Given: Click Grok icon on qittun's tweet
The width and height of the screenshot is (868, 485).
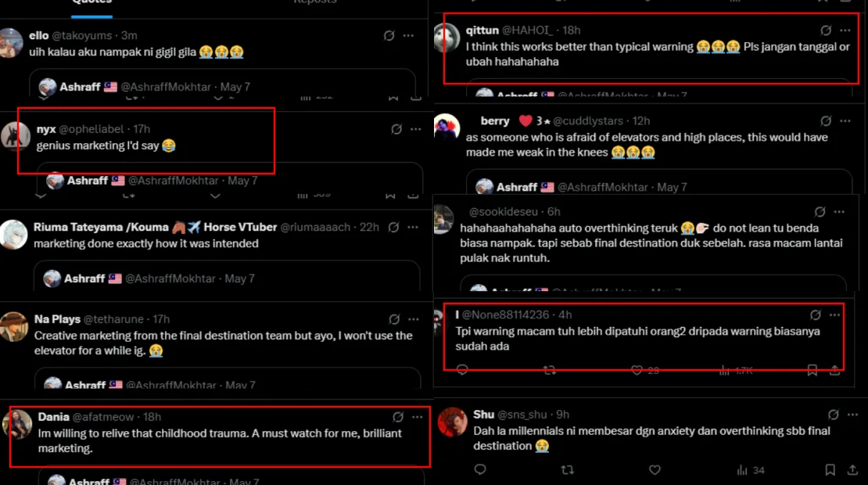Looking at the screenshot, I should [826, 31].
